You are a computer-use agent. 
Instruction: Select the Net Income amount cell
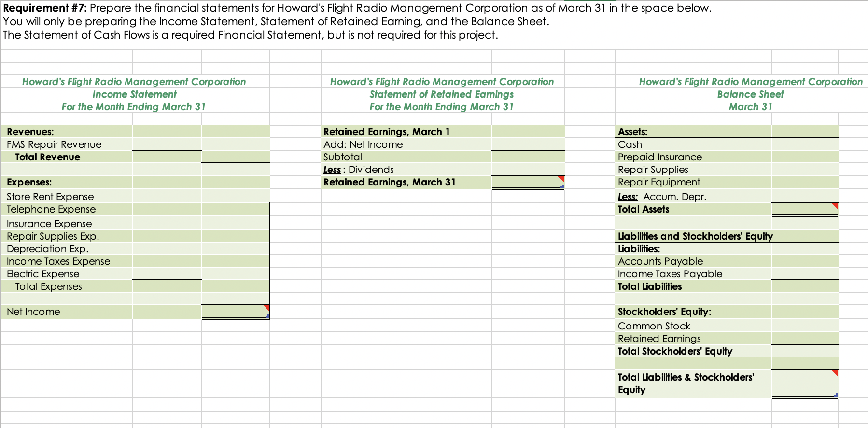click(x=236, y=312)
